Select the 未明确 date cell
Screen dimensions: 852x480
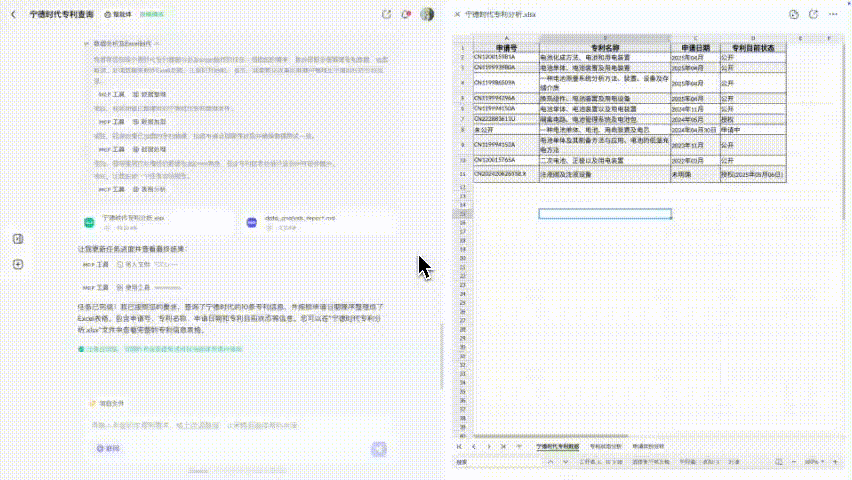(696, 174)
